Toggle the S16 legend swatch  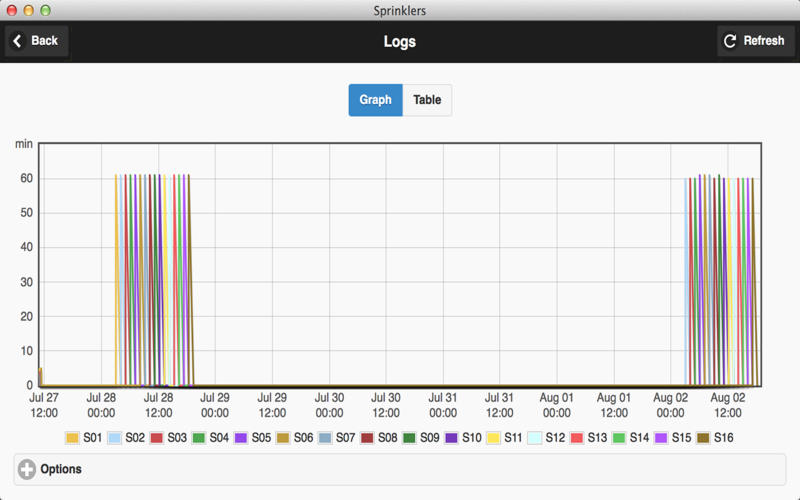(x=703, y=438)
